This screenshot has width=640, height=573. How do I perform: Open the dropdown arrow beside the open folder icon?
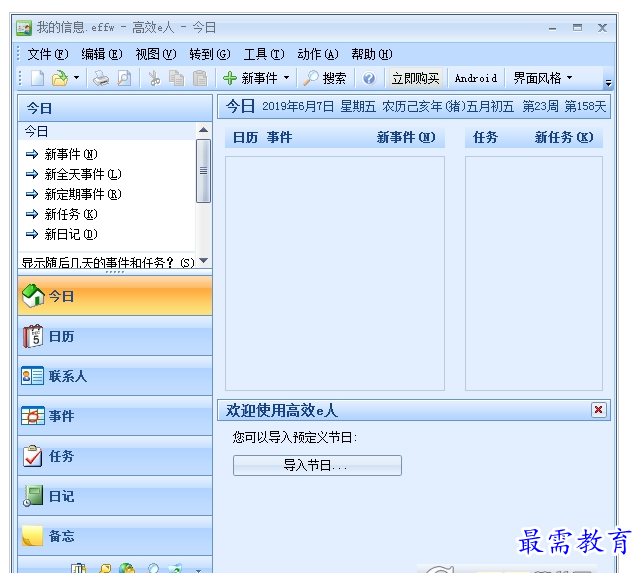[76, 78]
